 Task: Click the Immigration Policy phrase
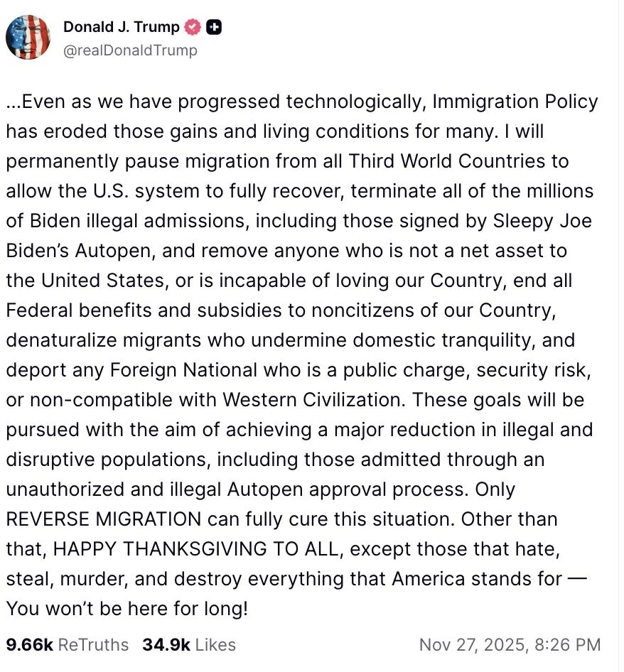(515, 102)
